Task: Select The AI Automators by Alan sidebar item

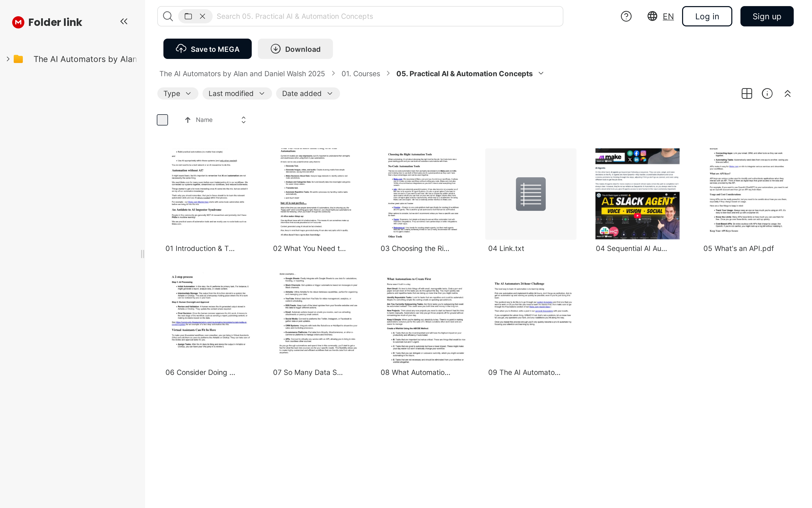Action: 85,59
